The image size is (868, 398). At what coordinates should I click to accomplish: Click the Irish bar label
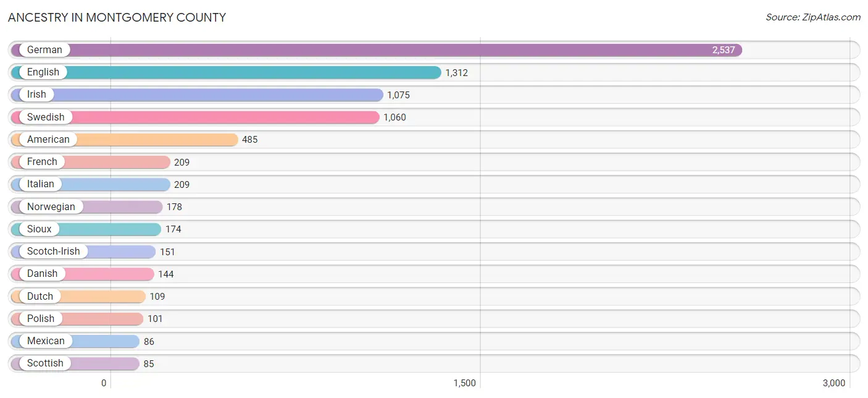coord(36,95)
